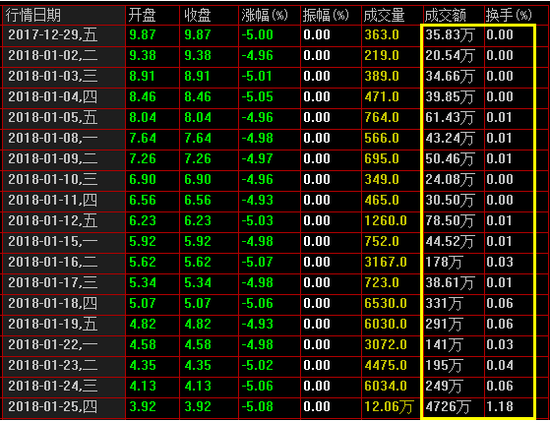Click the 成交量 value 219.0

[382, 55]
